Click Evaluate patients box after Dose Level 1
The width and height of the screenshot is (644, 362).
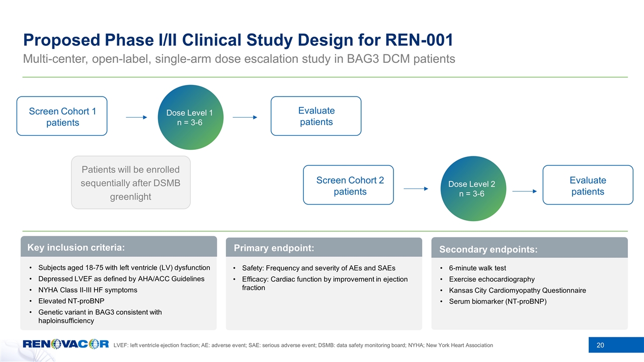pyautogui.click(x=316, y=116)
